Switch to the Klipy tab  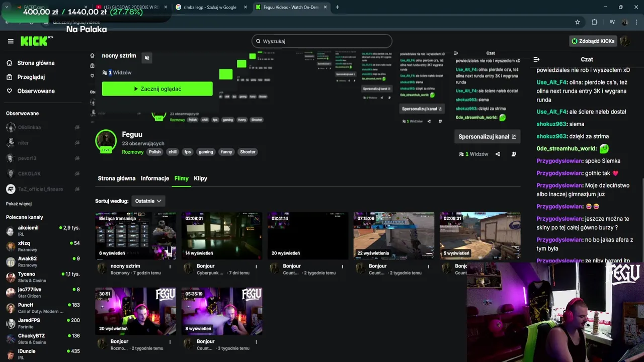pos(200,178)
